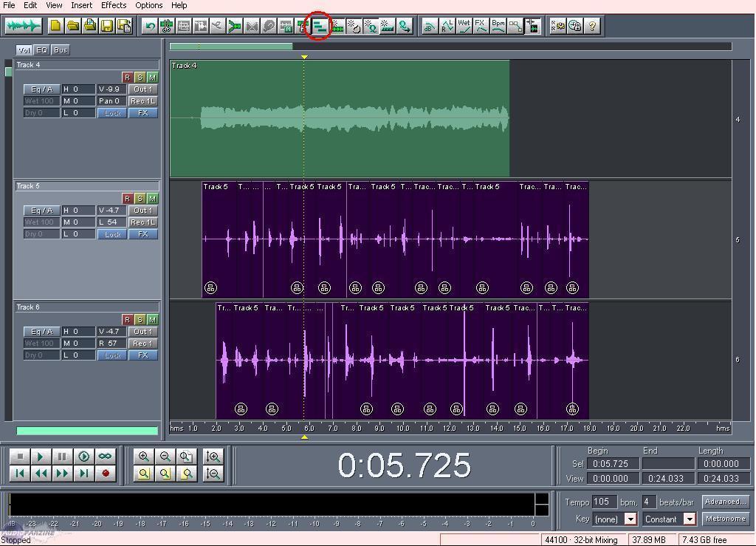Click the Lock button on Track 5
756x546 pixels.
(x=112, y=234)
